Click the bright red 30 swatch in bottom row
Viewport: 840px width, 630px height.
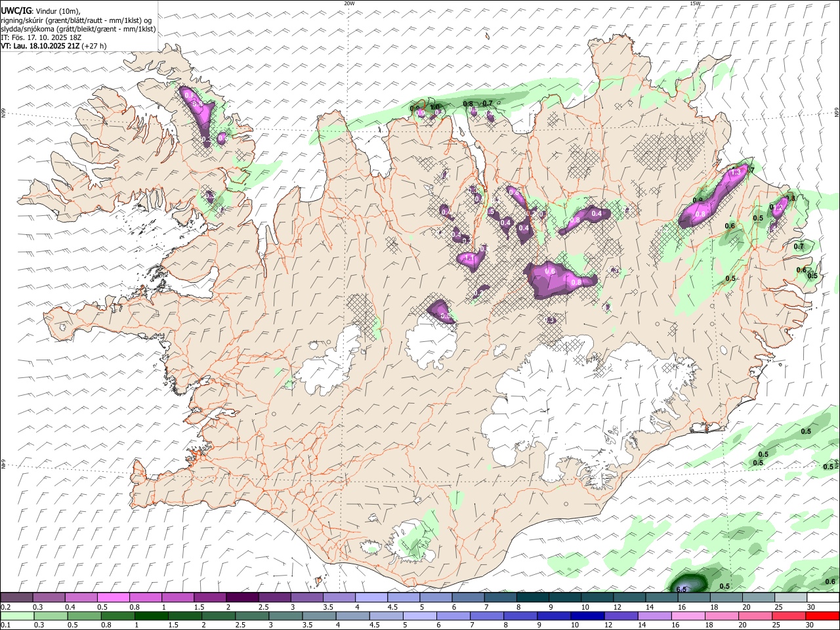pos(822,616)
